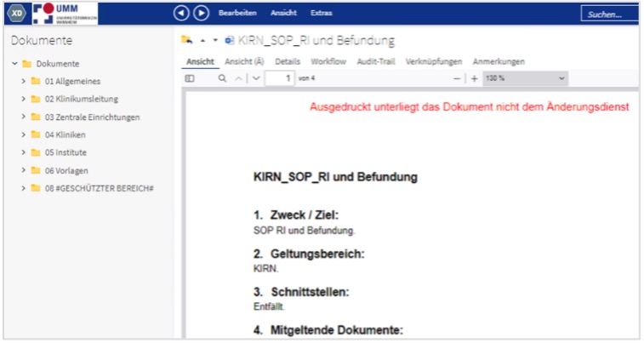Click the text 'SOP RI und Befundung.'

(305, 231)
